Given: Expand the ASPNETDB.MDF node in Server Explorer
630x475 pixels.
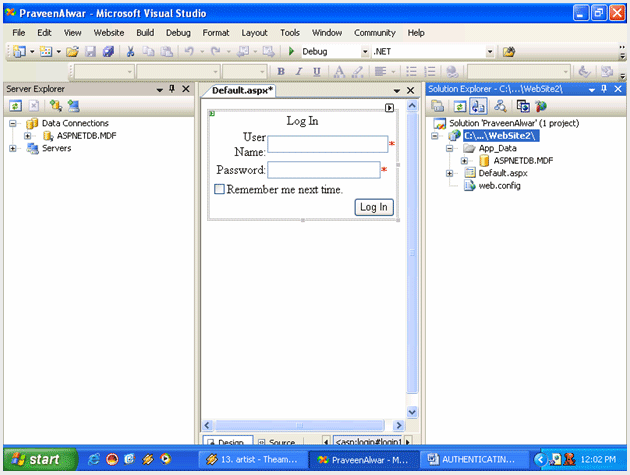Looking at the screenshot, I should (27, 136).
